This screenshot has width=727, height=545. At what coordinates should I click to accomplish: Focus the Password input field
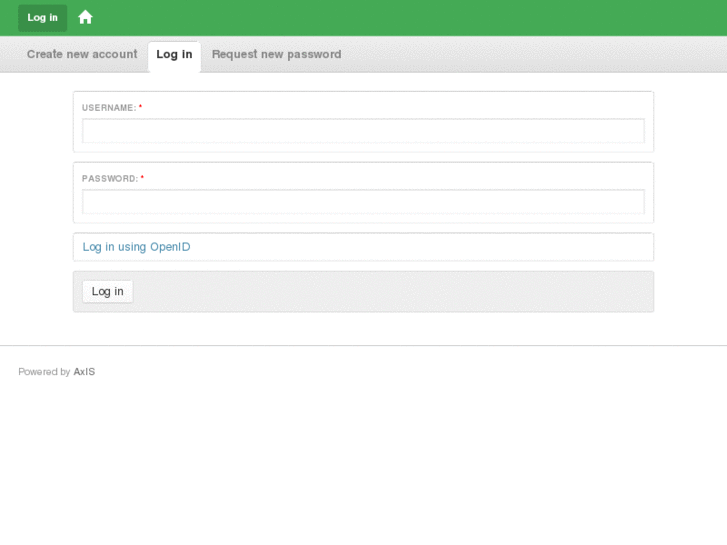pos(364,202)
